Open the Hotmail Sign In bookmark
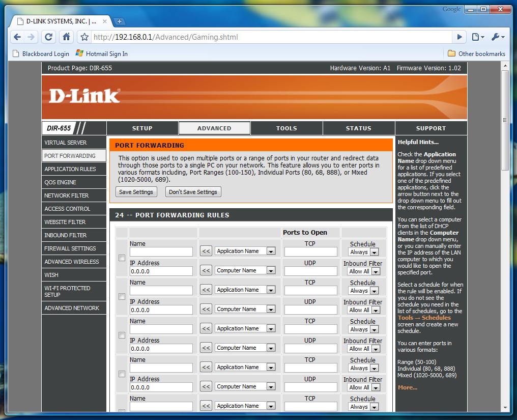The width and height of the screenshot is (517, 420). [x=102, y=54]
